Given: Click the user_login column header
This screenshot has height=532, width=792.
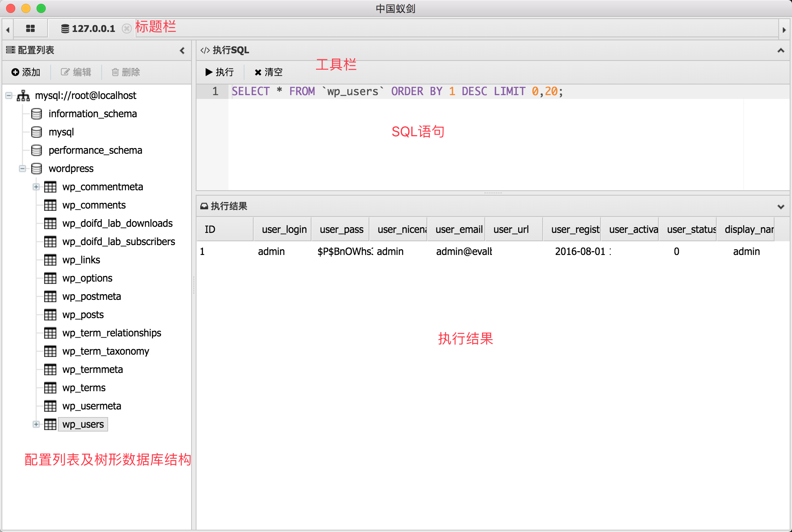Looking at the screenshot, I should 284,229.
